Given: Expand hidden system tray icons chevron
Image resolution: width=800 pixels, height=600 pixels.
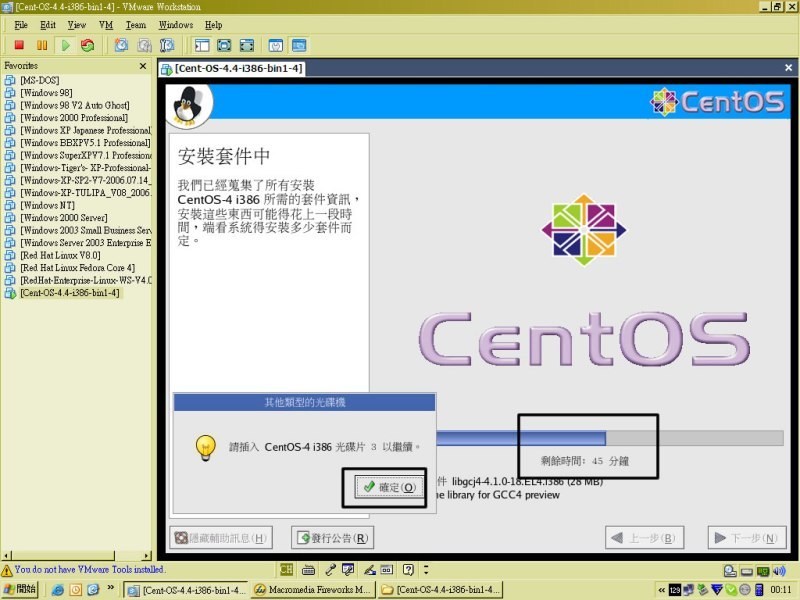Looking at the screenshot, I should pyautogui.click(x=661, y=590).
